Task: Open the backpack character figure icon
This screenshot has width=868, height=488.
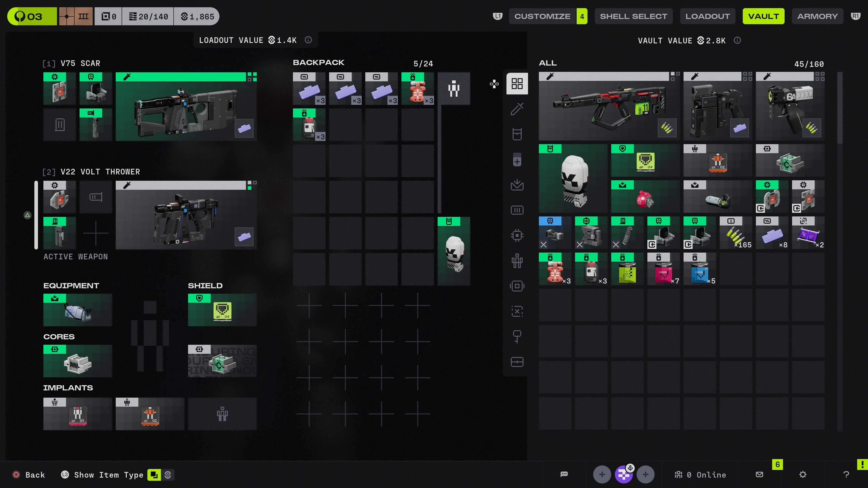Action: pyautogui.click(x=453, y=89)
